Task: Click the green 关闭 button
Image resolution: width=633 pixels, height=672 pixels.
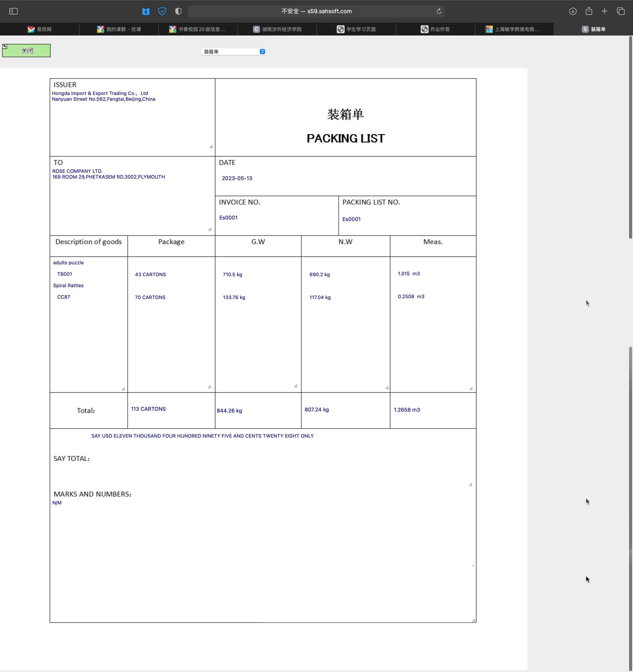Action: click(x=26, y=51)
